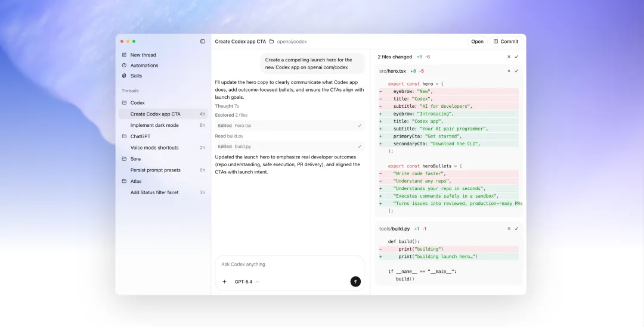The image size is (644, 327).
Task: Click the folder icon beside openai/codex
Action: tap(272, 42)
